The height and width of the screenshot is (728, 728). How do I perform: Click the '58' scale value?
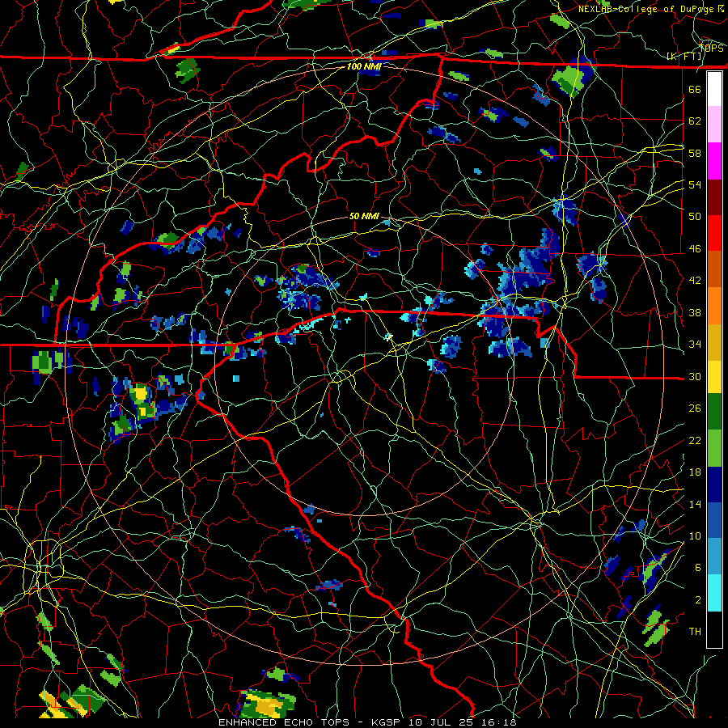pos(695,153)
